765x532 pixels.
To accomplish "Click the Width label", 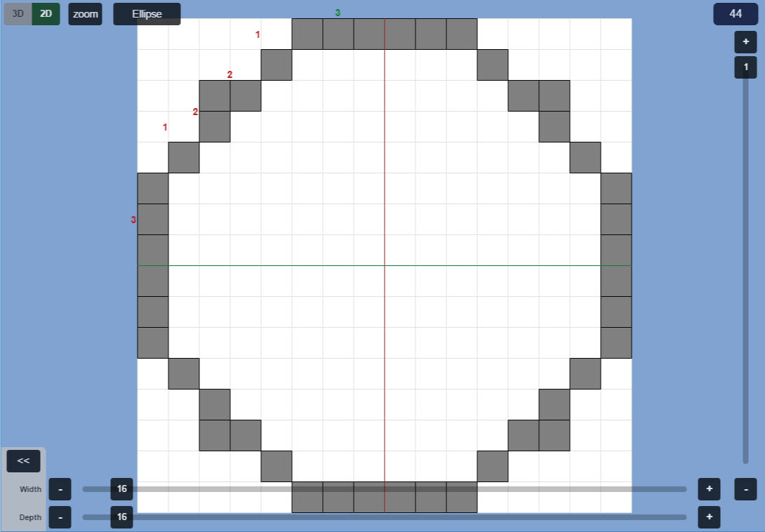I will (30, 489).
